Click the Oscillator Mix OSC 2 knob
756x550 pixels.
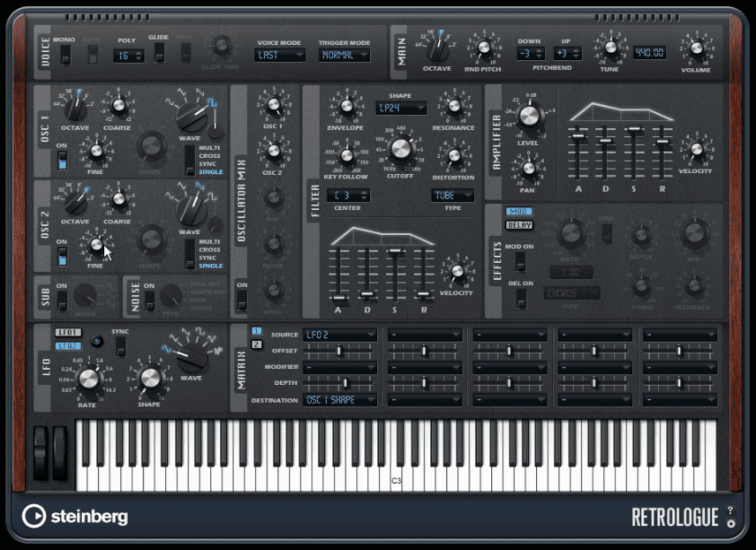[x=274, y=151]
